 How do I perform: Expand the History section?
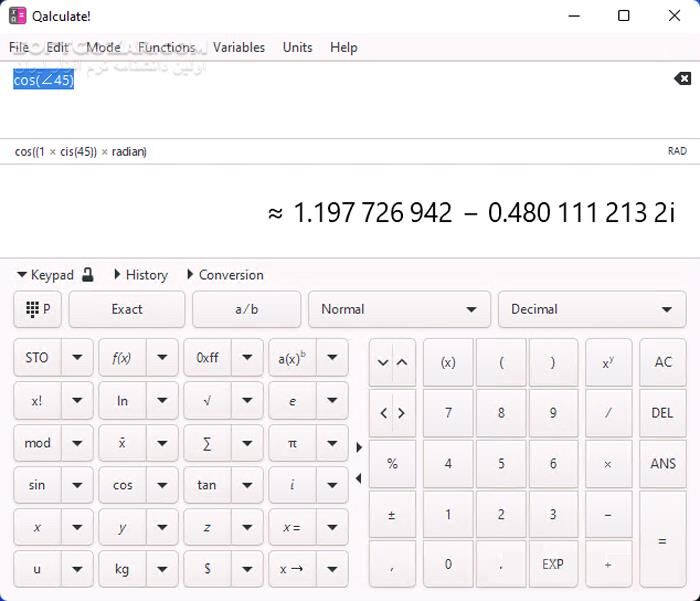pyautogui.click(x=140, y=275)
